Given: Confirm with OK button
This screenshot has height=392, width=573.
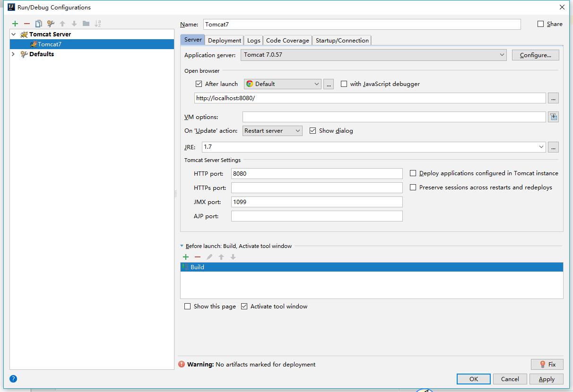Looking at the screenshot, I should point(474,379).
